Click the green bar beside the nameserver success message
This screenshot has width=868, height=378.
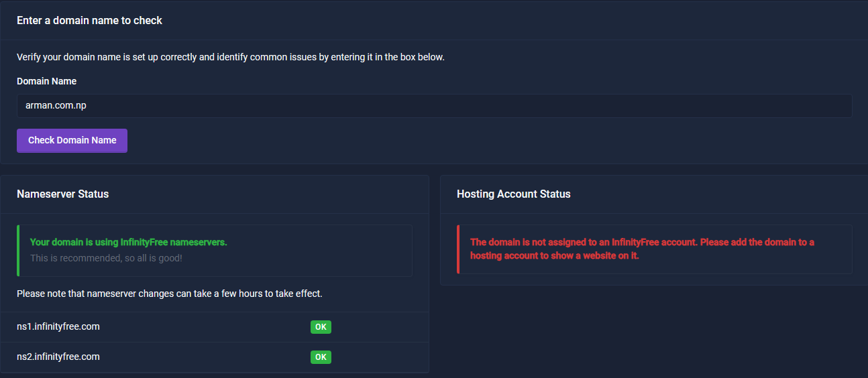[18, 251]
